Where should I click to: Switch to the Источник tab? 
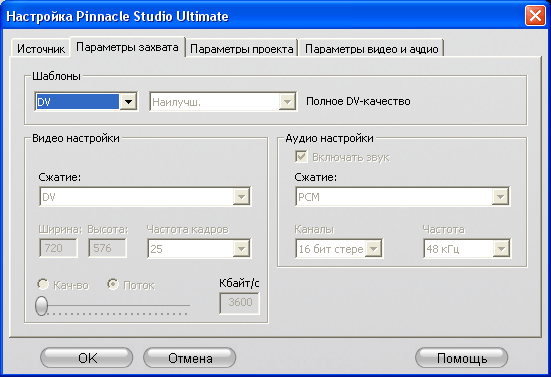point(41,48)
